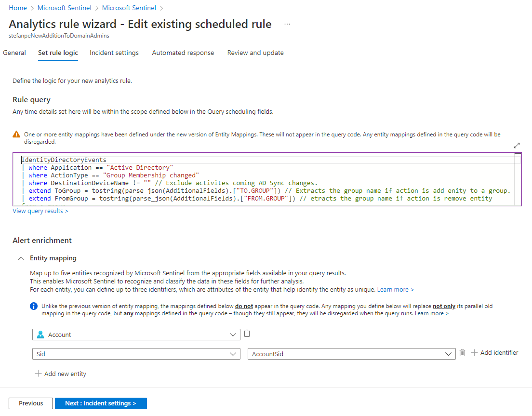Delete the Sid identifier row

(462, 353)
